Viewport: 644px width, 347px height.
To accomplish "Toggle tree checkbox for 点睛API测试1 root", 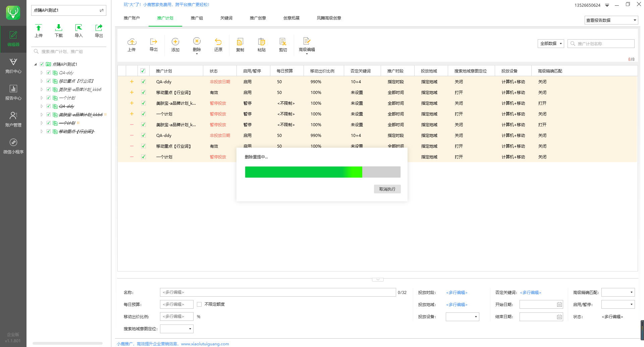I will coord(42,64).
